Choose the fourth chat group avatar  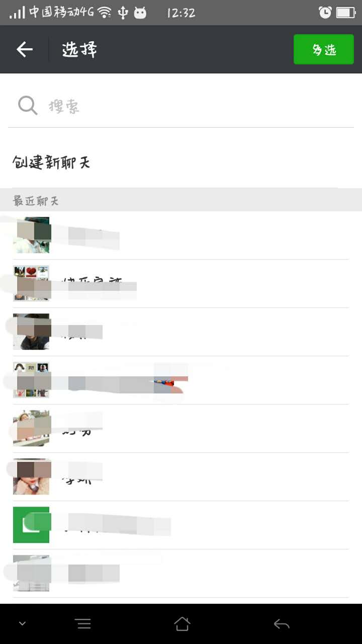click(31, 380)
